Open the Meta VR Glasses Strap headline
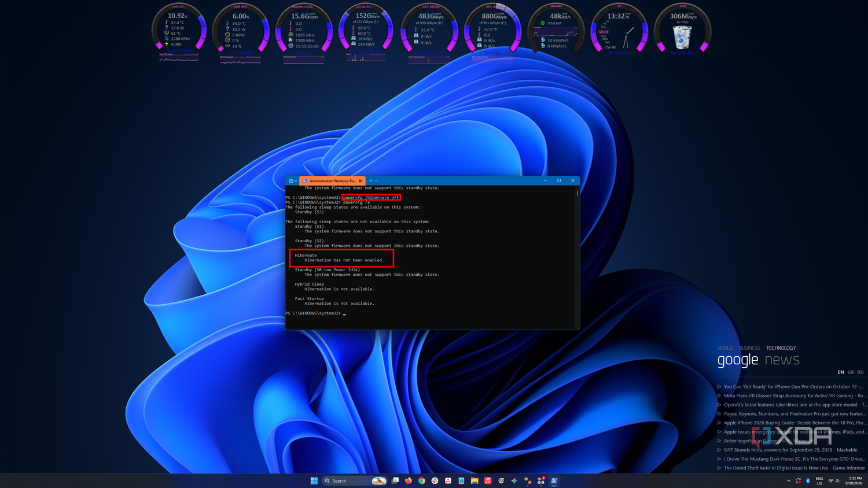 click(x=795, y=395)
